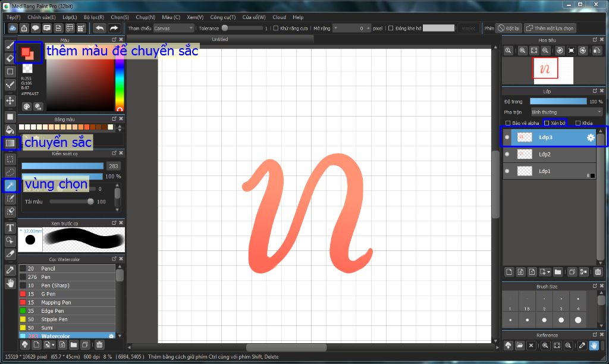Open the Tệp(F) menu
Screen dimensions: 609x364
tap(13, 17)
